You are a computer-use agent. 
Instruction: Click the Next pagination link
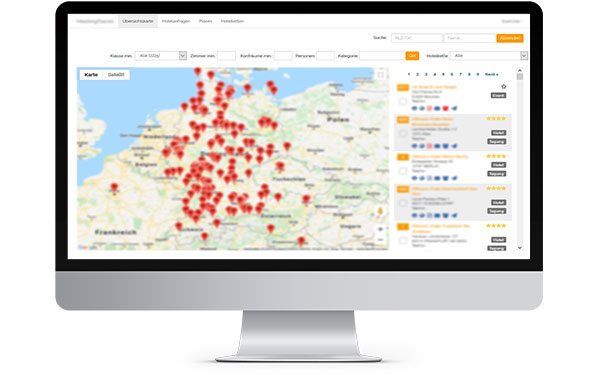pos(491,74)
